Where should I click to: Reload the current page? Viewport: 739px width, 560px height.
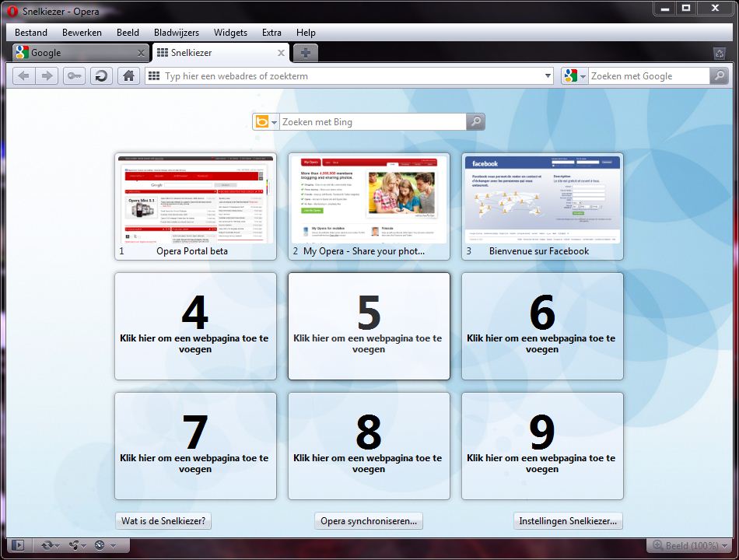(x=101, y=76)
